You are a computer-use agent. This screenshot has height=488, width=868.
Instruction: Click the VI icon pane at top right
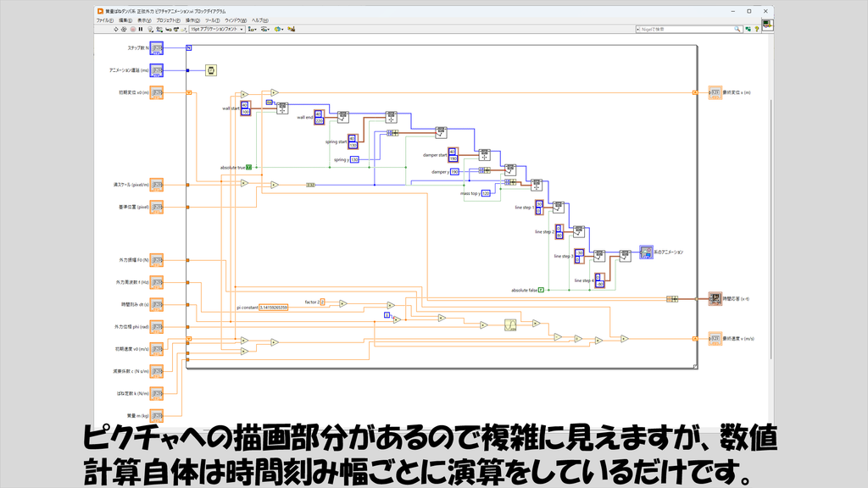tap(767, 25)
